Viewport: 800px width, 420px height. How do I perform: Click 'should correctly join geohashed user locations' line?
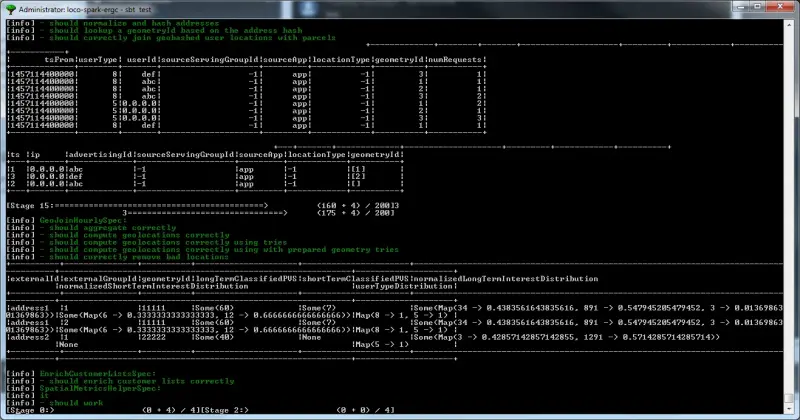[x=192, y=38]
